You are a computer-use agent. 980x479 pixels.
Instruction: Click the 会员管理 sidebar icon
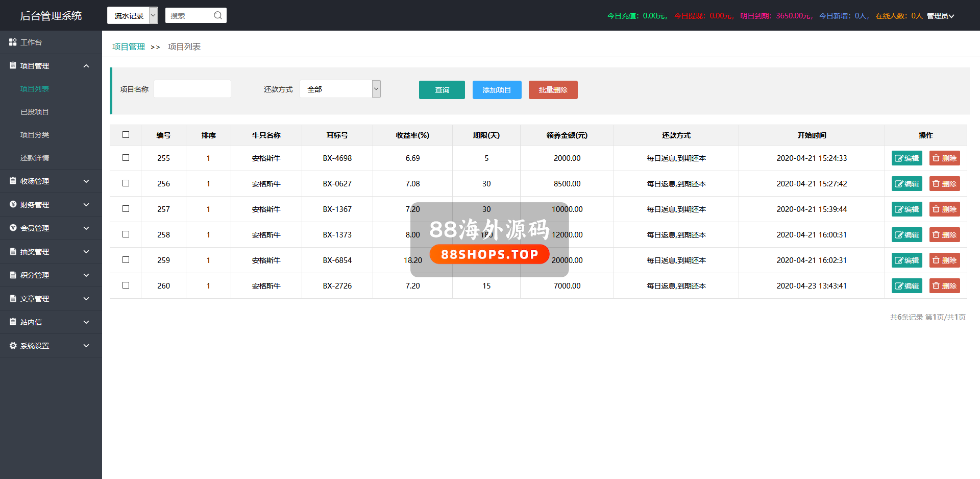tap(13, 228)
